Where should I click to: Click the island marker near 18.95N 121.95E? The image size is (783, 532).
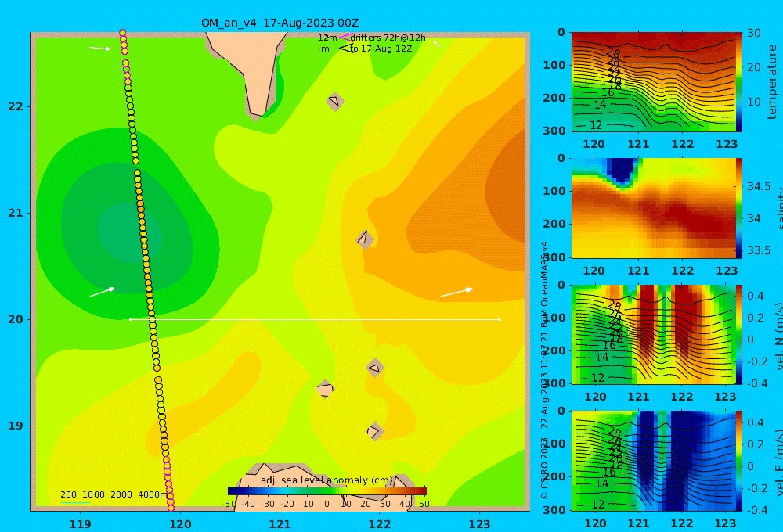(x=374, y=431)
